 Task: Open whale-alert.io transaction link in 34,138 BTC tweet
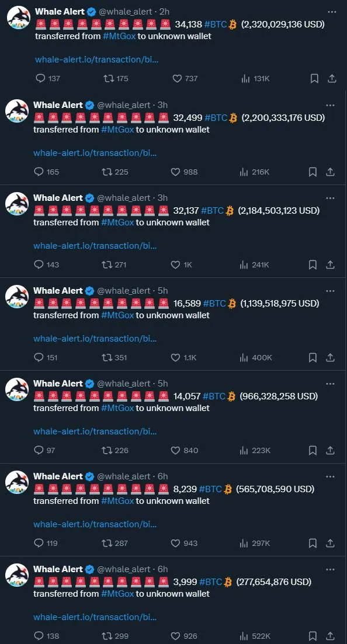click(96, 59)
